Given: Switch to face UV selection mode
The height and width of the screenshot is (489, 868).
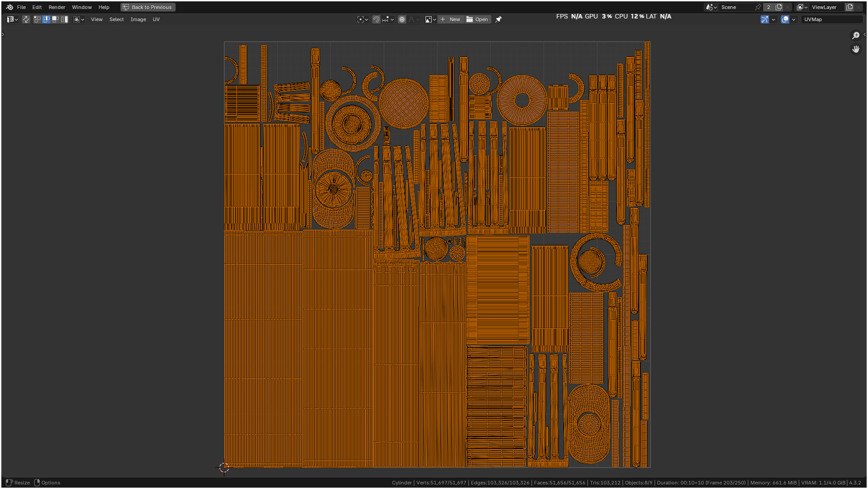Looking at the screenshot, I should [x=55, y=19].
